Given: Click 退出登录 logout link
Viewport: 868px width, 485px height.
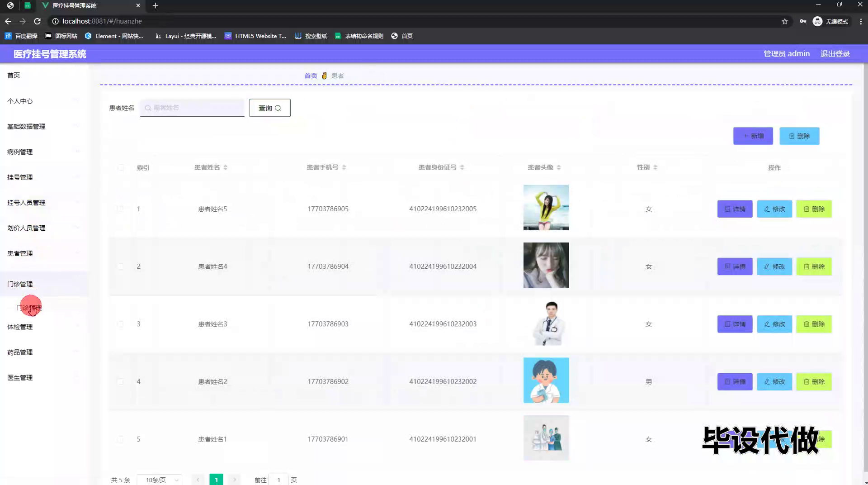Looking at the screenshot, I should pos(835,53).
